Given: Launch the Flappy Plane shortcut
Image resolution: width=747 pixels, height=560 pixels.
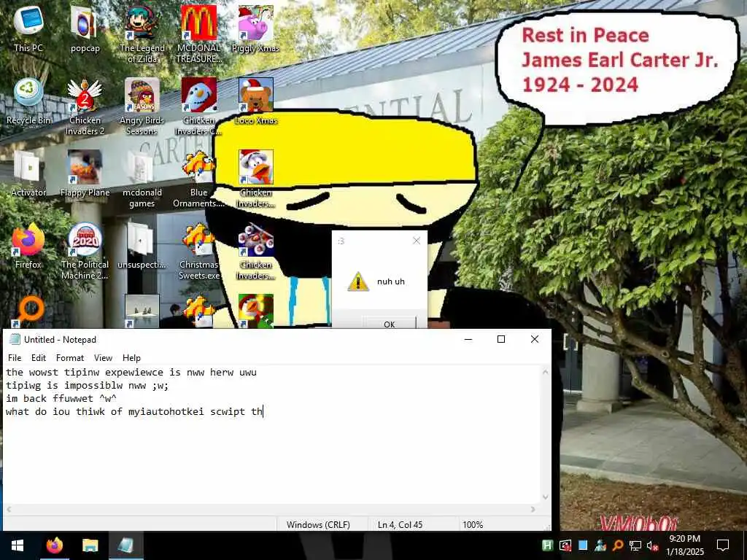Looking at the screenshot, I should click(85, 174).
